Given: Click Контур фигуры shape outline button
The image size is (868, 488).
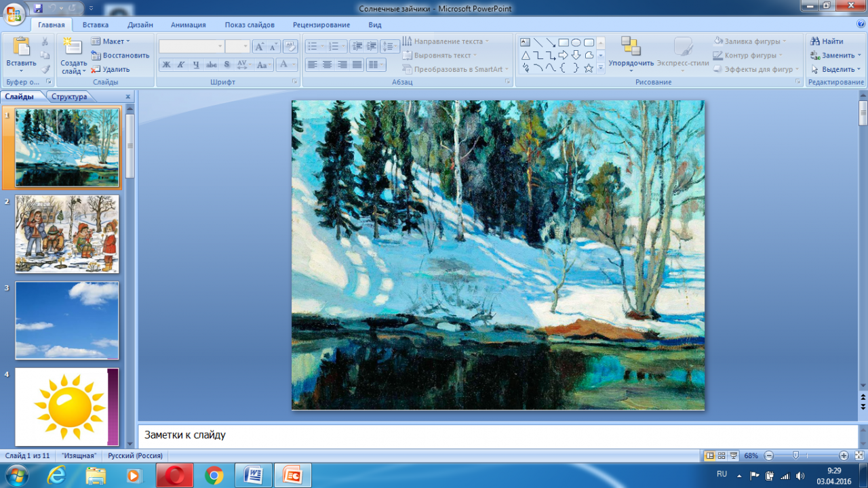Looking at the screenshot, I should click(748, 56).
